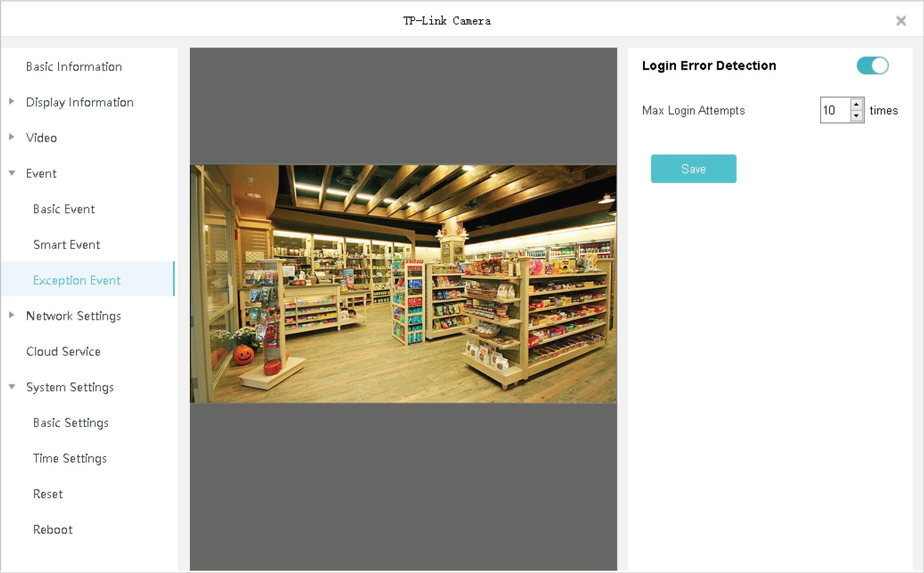Click the Max Login Attempts number field

pos(834,110)
